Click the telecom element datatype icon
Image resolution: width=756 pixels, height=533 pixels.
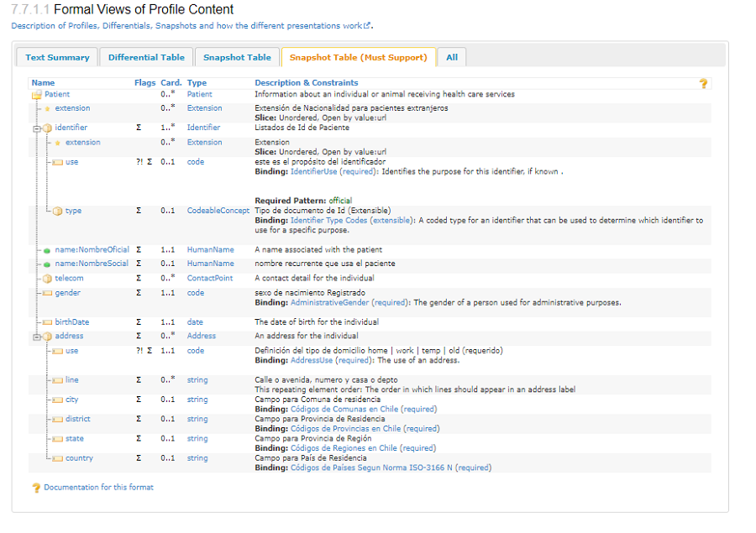[x=48, y=279]
